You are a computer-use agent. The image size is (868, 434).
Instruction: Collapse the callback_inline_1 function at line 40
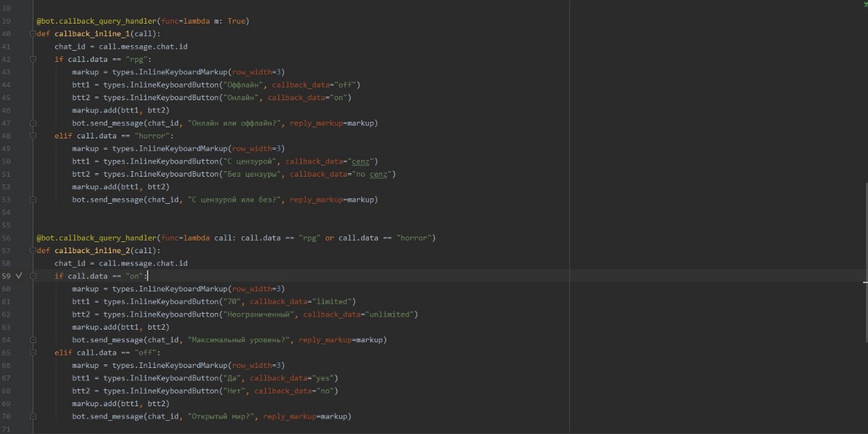(33, 34)
